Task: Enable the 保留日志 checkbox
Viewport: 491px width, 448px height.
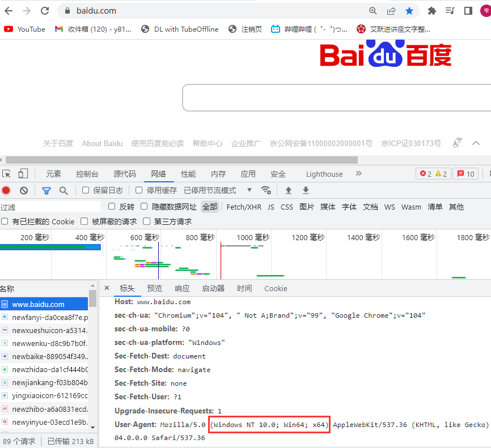Action: click(x=86, y=190)
